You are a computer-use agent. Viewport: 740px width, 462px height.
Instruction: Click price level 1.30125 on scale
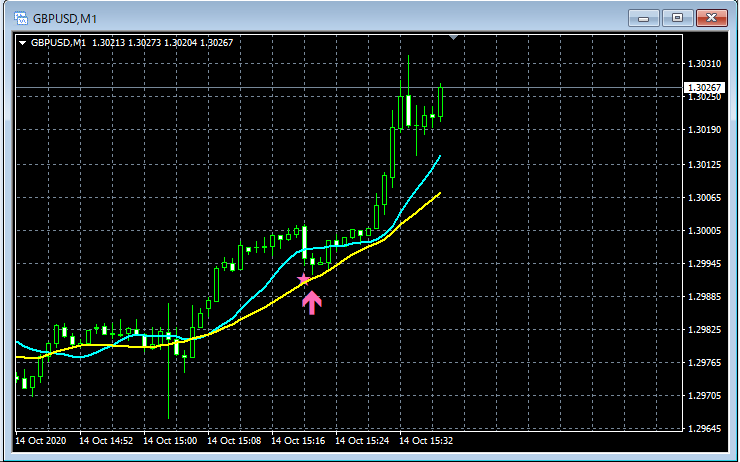click(x=705, y=165)
